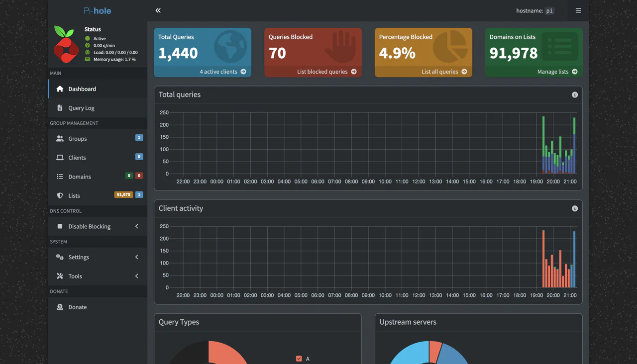
Task: Click the tallest blue bar in Client activity
Action: [x=574, y=259]
